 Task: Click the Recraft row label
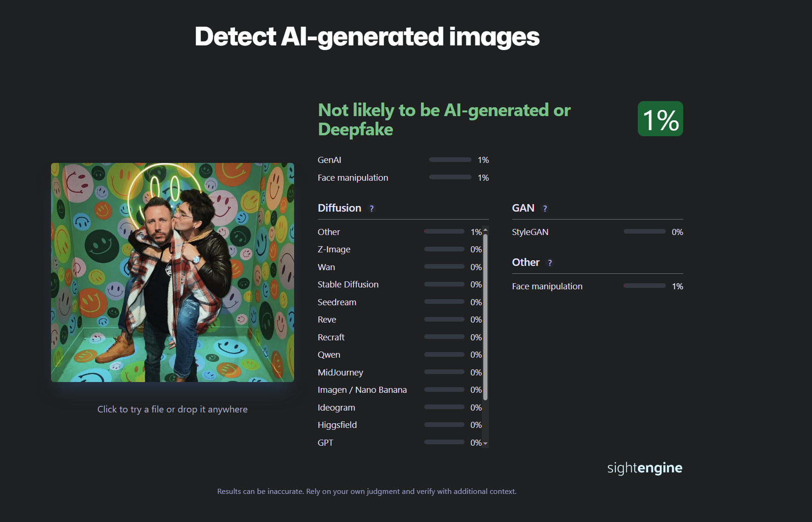point(331,338)
